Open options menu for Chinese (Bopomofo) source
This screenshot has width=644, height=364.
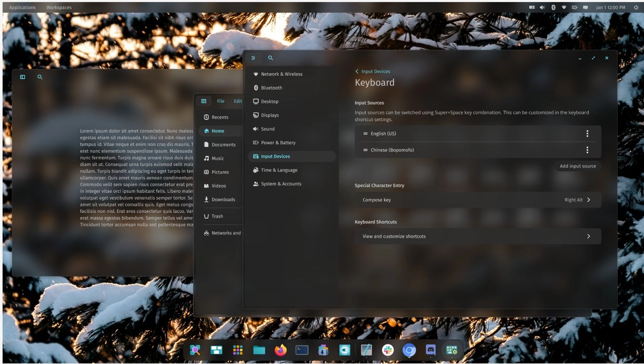click(587, 150)
